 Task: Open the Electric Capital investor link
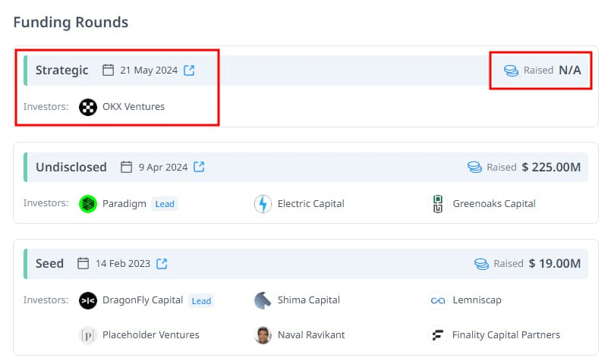311,204
